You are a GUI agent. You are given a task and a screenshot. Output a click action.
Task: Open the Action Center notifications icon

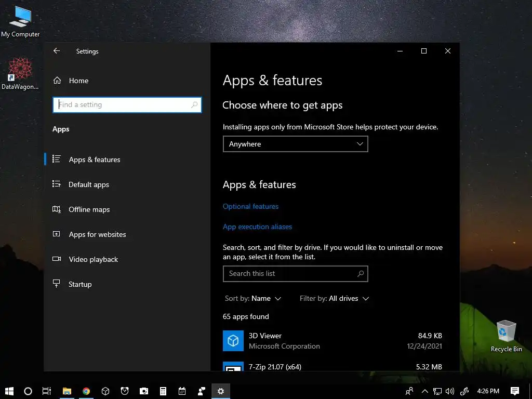[x=515, y=391]
